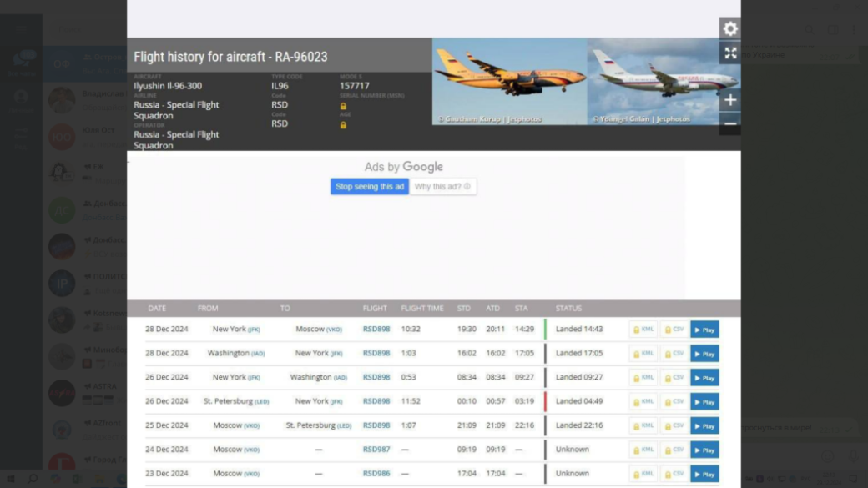Viewport: 868px width, 488px height.
Task: Click Stop seeing this ad button
Action: (x=369, y=187)
